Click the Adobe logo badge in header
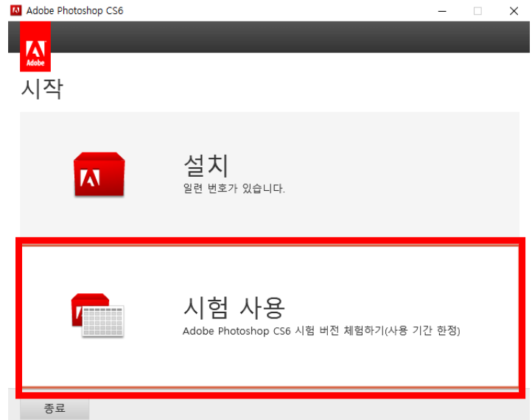532x420 pixels. (x=35, y=46)
